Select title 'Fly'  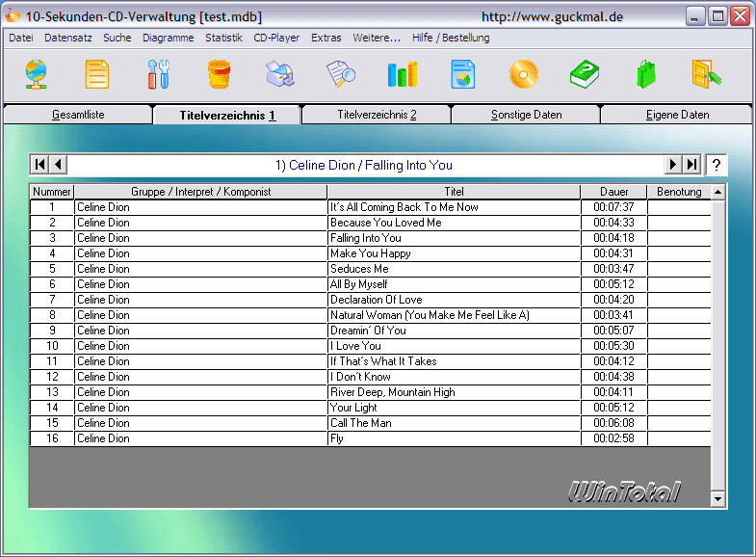pyautogui.click(x=454, y=438)
